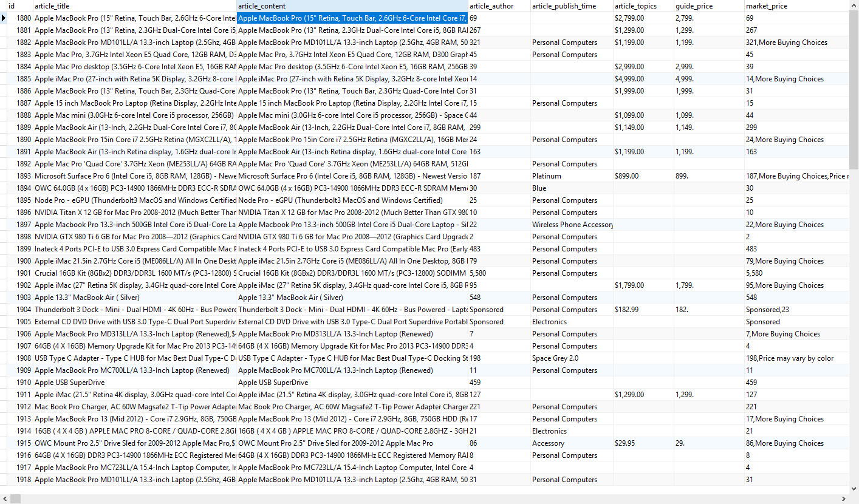Select the current row indicator arrow for row 1880
This screenshot has width=859, height=504.
coord(4,18)
